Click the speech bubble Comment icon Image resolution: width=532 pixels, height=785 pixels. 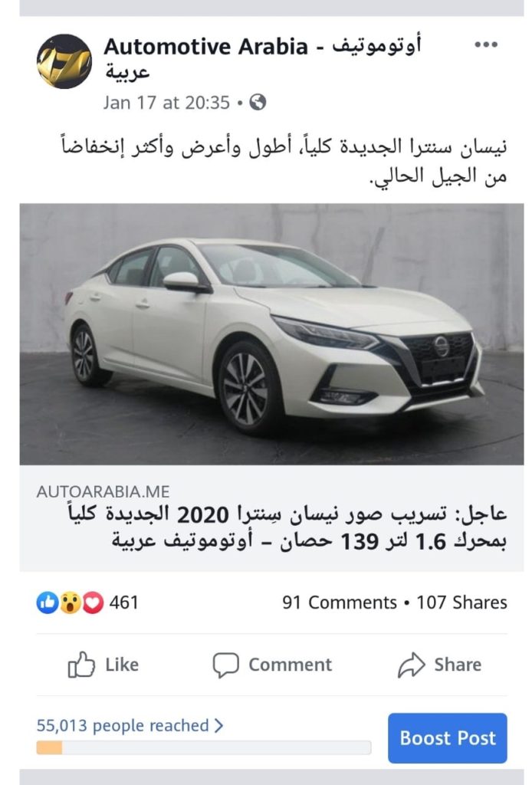(x=225, y=665)
